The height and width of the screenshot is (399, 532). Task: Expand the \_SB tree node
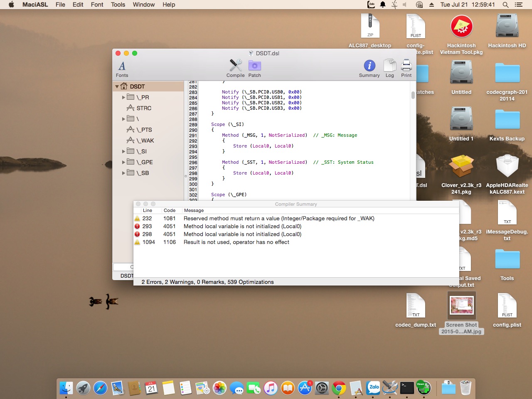(123, 173)
